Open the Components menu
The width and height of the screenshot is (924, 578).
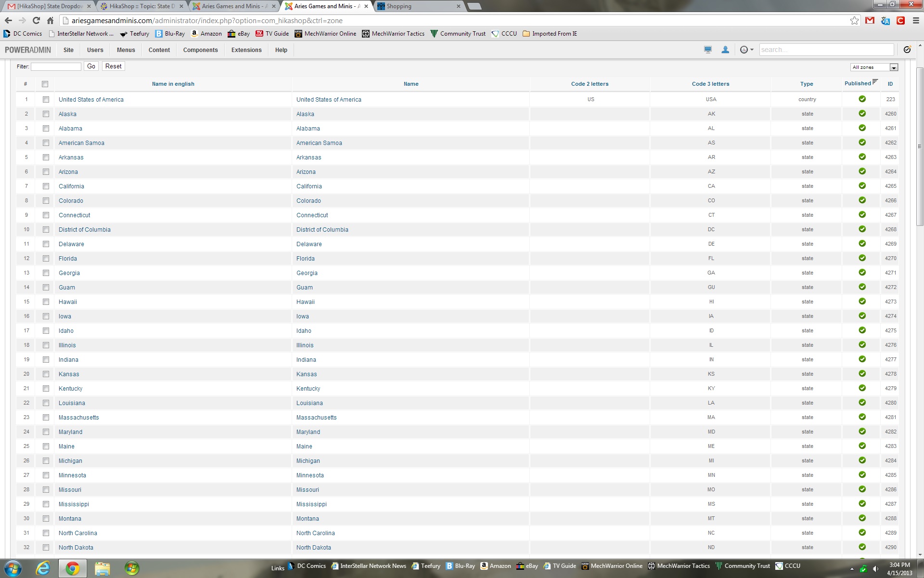click(x=200, y=50)
